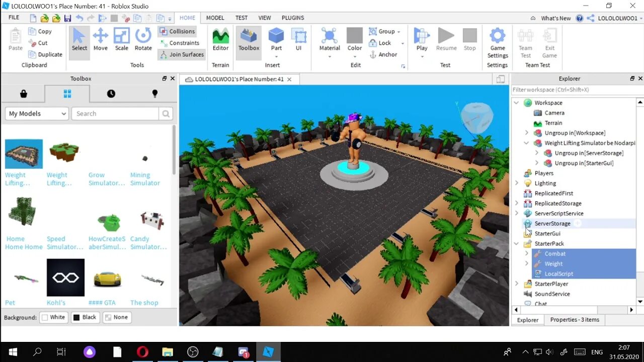Toggle Collisions option
The width and height of the screenshot is (644, 362).
click(x=177, y=31)
